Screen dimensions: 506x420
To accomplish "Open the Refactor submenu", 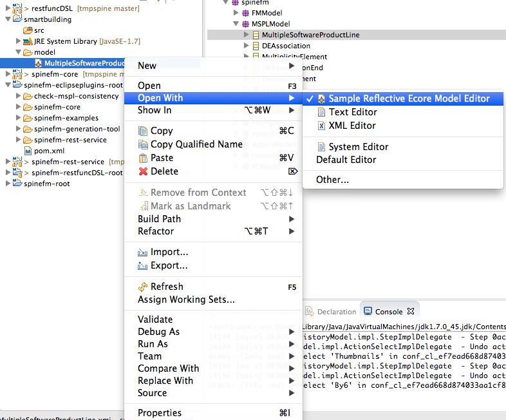I will pos(213,231).
